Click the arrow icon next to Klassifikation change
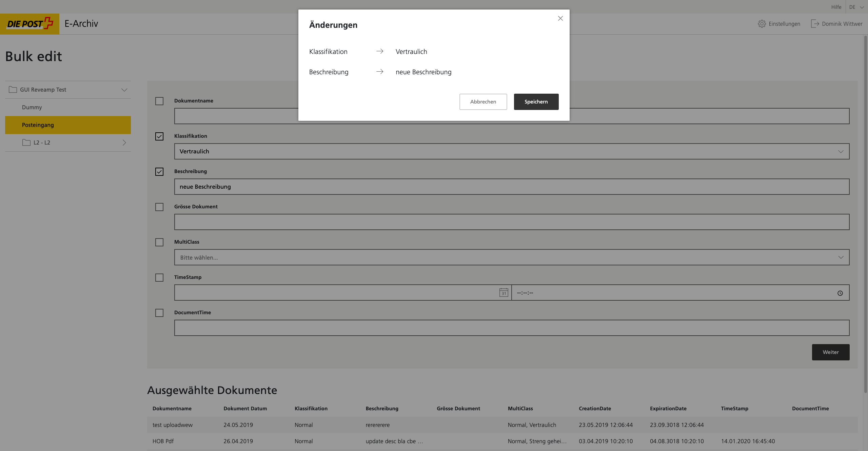The width and height of the screenshot is (868, 451). point(380,51)
